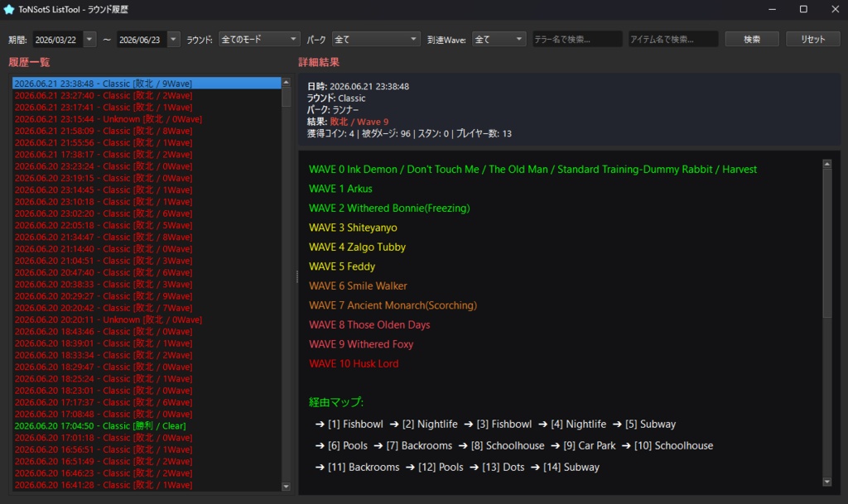
Task: Click the splitter grip between list and details
Action: [x=297, y=277]
